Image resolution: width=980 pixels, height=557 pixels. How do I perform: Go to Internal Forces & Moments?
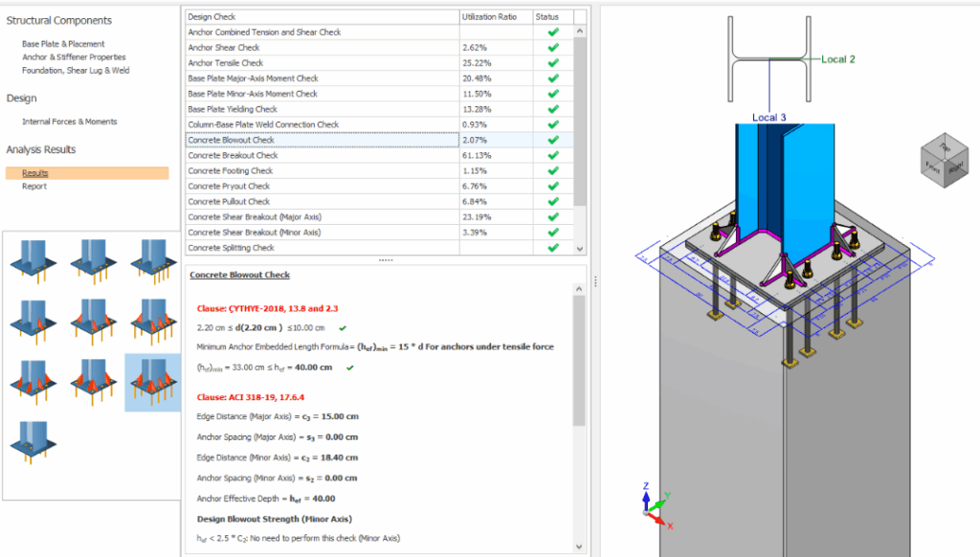pos(70,122)
